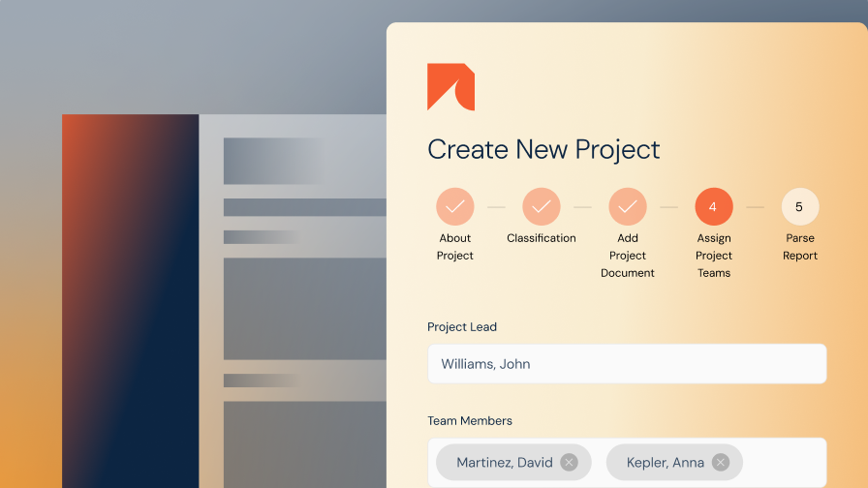Click the Create New Project heading
This screenshot has width=868, height=488.
(543, 149)
